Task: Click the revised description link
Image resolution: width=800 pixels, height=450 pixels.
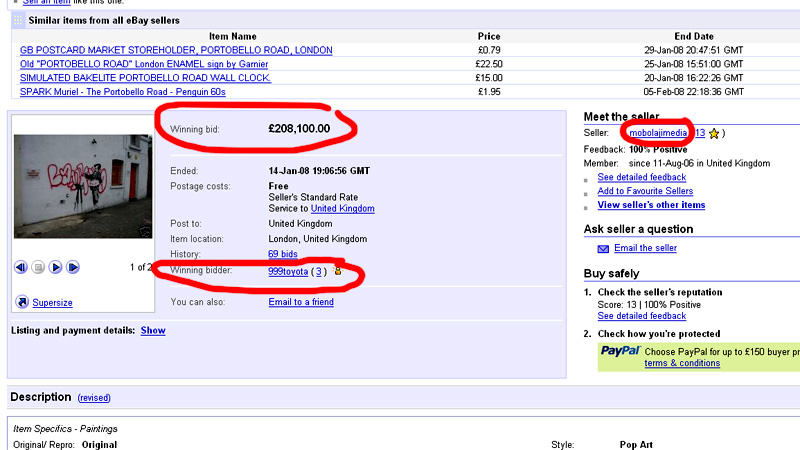Action: [x=94, y=398]
